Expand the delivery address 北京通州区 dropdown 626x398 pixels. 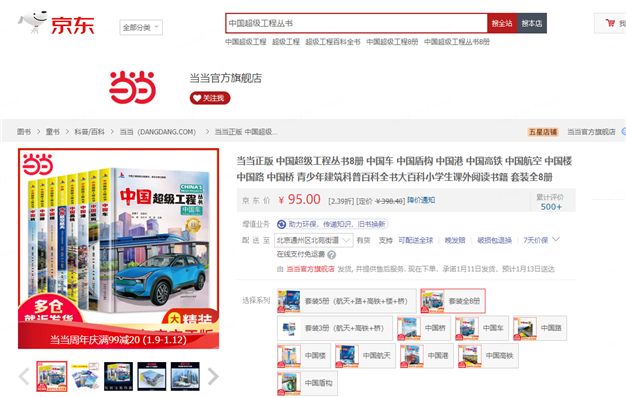pos(313,240)
